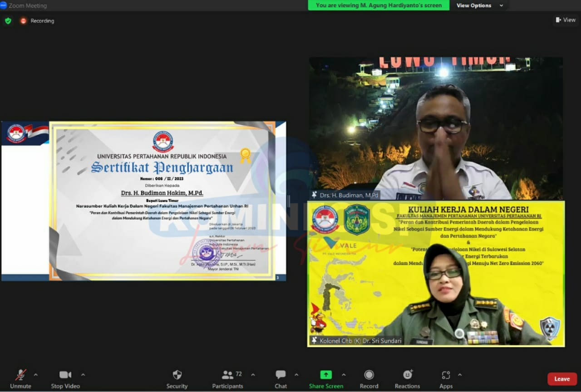Open View Options dropdown
The height and width of the screenshot is (392, 581).
pos(480,5)
